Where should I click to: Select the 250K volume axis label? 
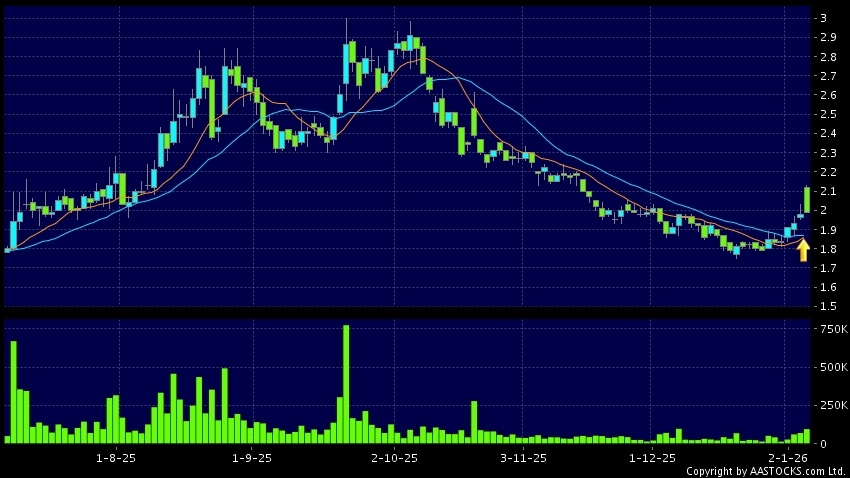point(832,405)
